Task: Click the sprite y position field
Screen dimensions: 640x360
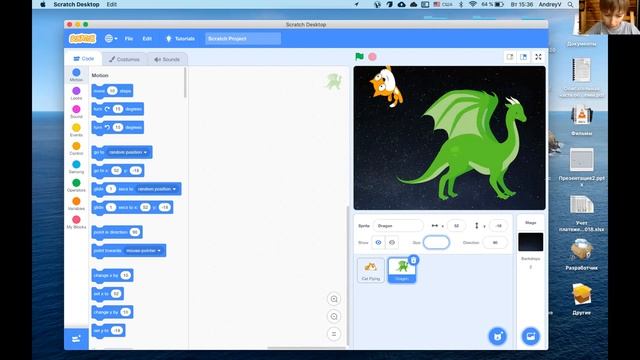Action: click(x=498, y=226)
